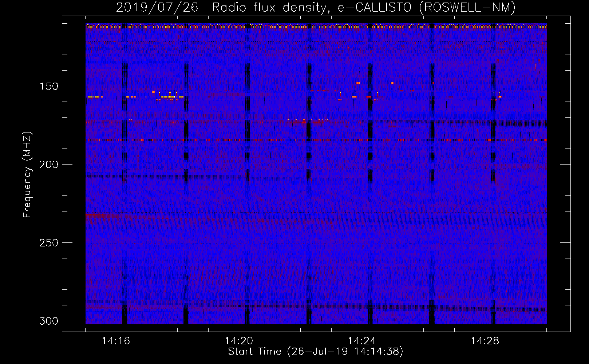589x364 pixels.
Task: Select the 250 frequency axis label
Action: (49, 243)
